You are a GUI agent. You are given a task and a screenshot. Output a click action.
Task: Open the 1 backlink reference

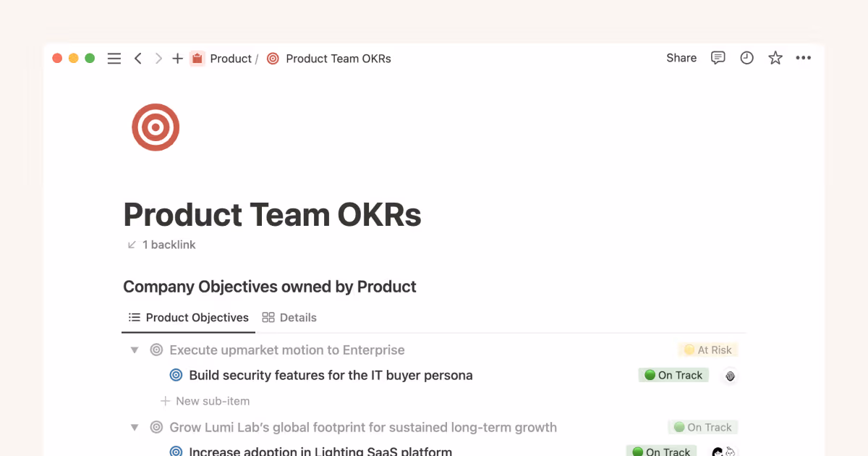pos(161,245)
